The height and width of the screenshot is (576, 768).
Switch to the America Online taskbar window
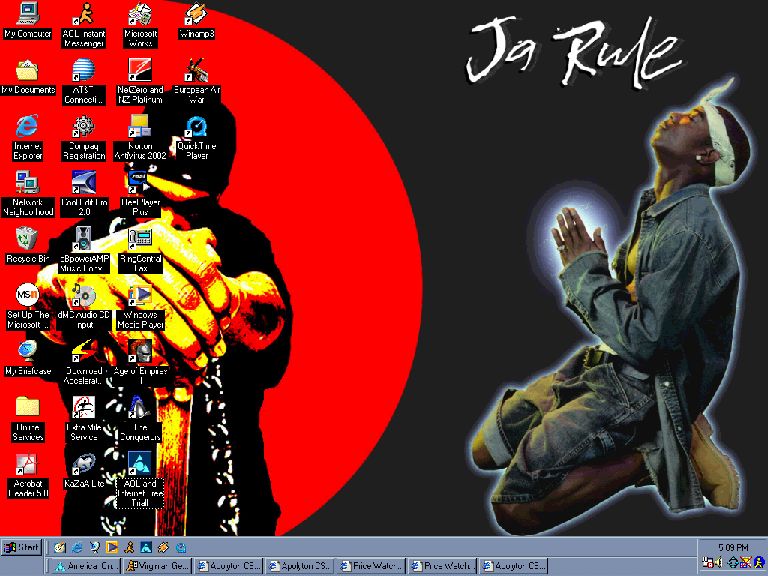(x=86, y=566)
